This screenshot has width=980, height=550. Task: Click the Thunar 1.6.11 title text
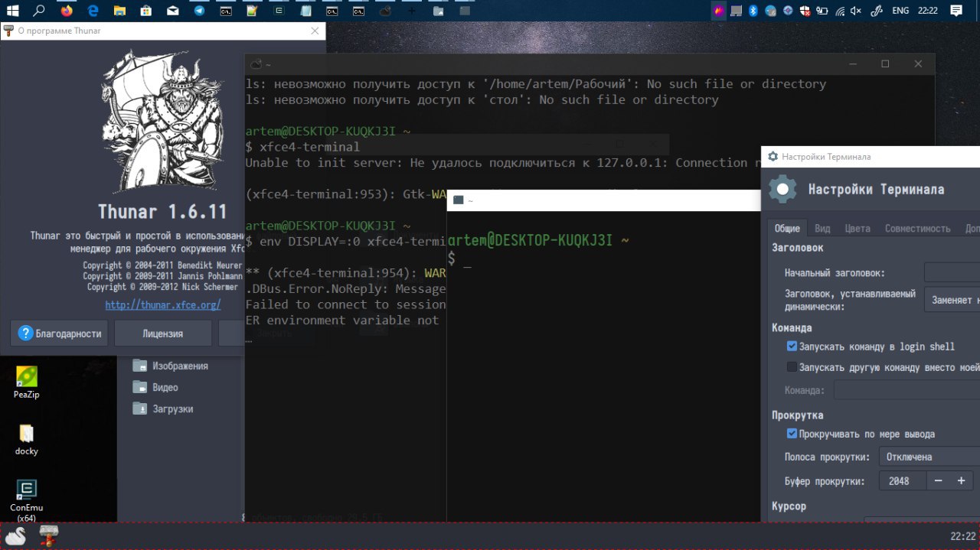[x=162, y=211]
